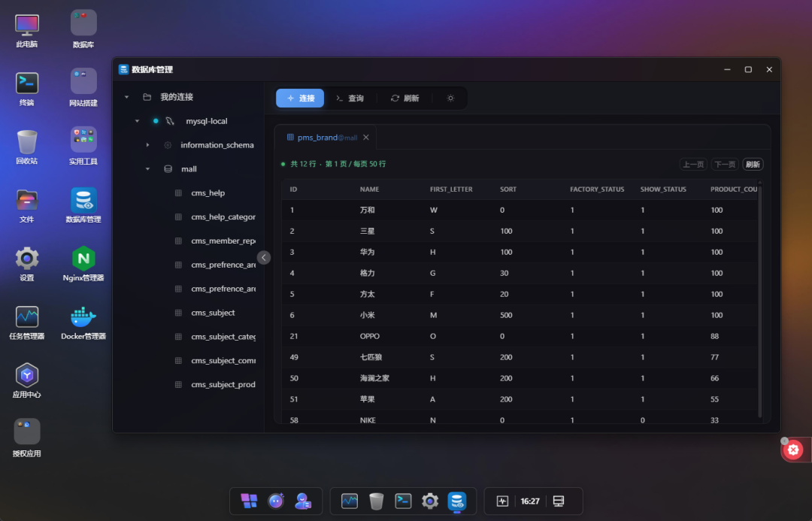
Task: Click the 16:27 clock in dock
Action: pos(530,501)
